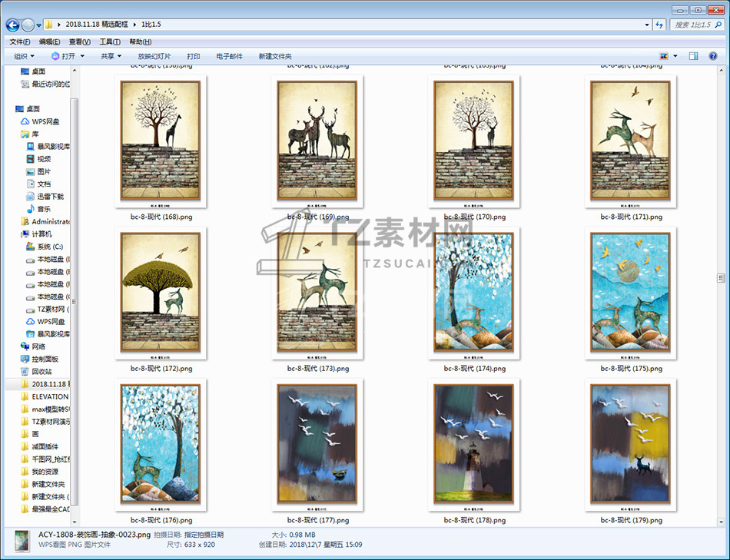Click the refresh icon beside the address bar
The image size is (730, 560).
point(659,25)
